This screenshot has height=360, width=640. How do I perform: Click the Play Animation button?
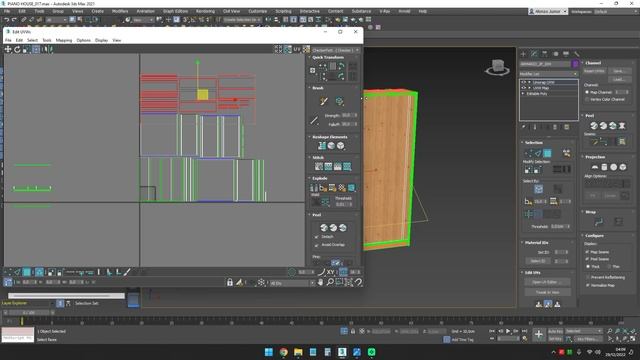tap(508, 331)
